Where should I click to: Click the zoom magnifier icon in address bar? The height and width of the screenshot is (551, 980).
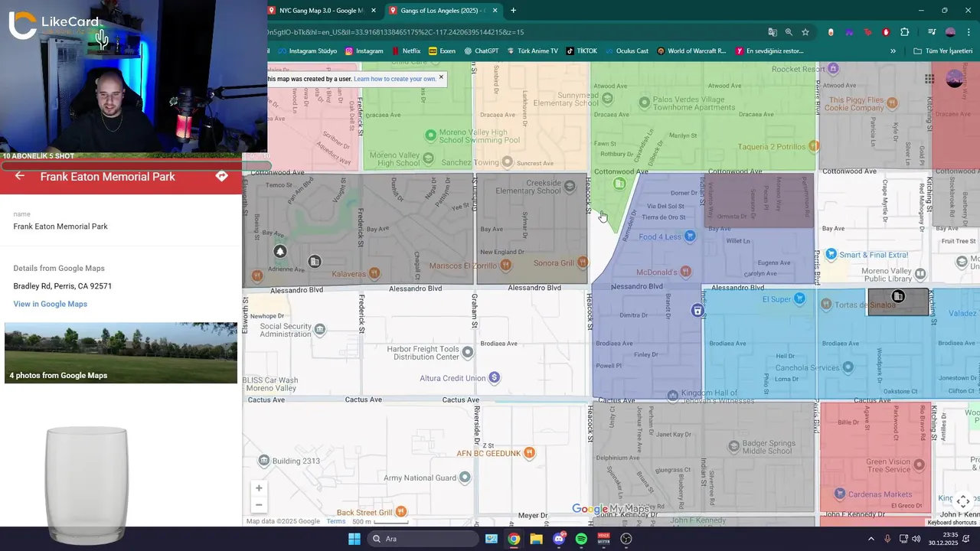(x=789, y=32)
